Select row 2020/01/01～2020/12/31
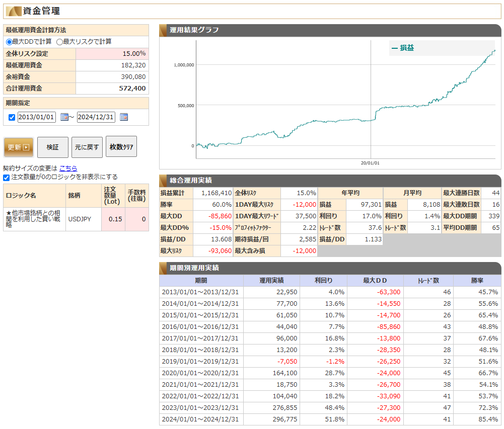Screen dimensions: 504x429 (330, 373)
